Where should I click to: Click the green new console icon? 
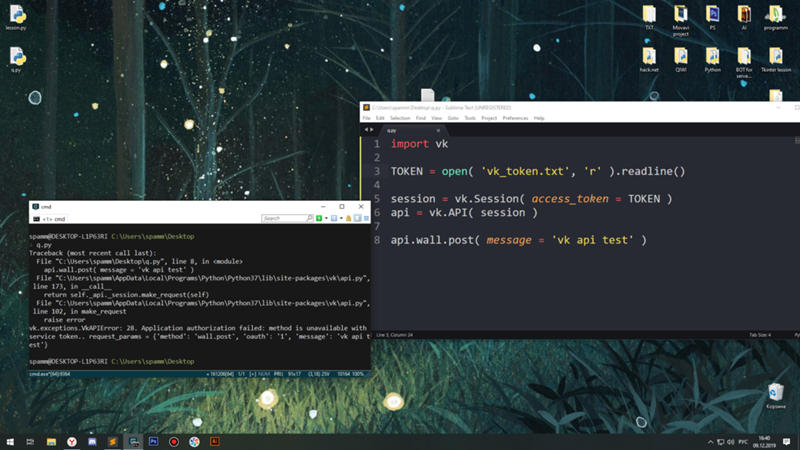319,218
